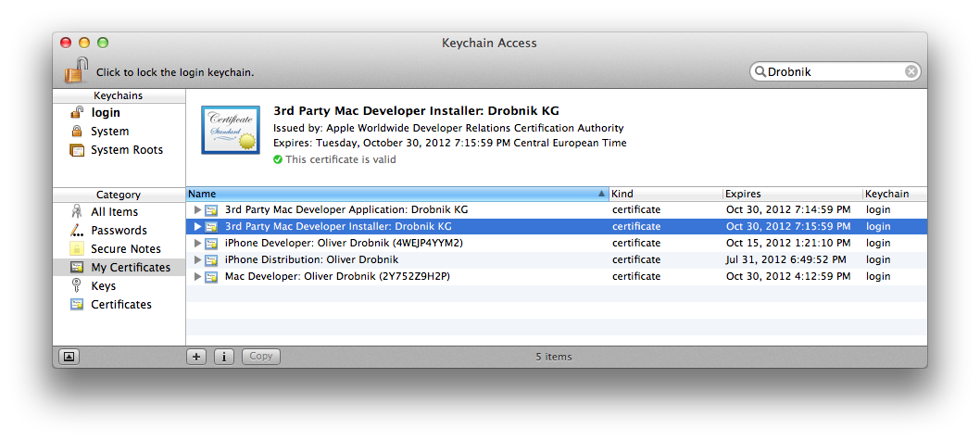Viewport: 980px width, 441px height.
Task: Sort the list by Name column header
Action: pos(397,194)
